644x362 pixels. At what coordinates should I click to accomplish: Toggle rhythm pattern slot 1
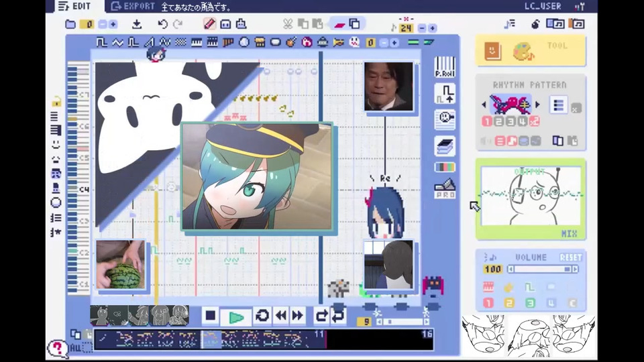tap(487, 121)
